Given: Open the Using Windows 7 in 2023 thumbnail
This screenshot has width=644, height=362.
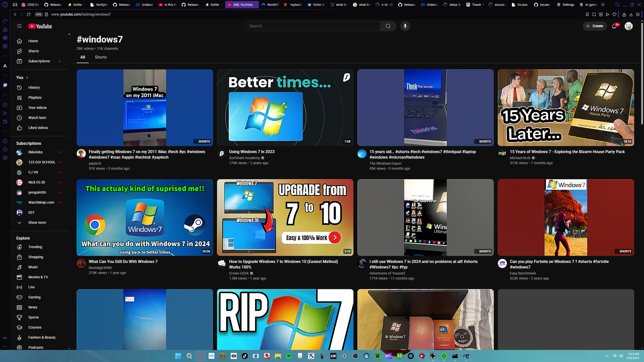Looking at the screenshot, I should [285, 108].
